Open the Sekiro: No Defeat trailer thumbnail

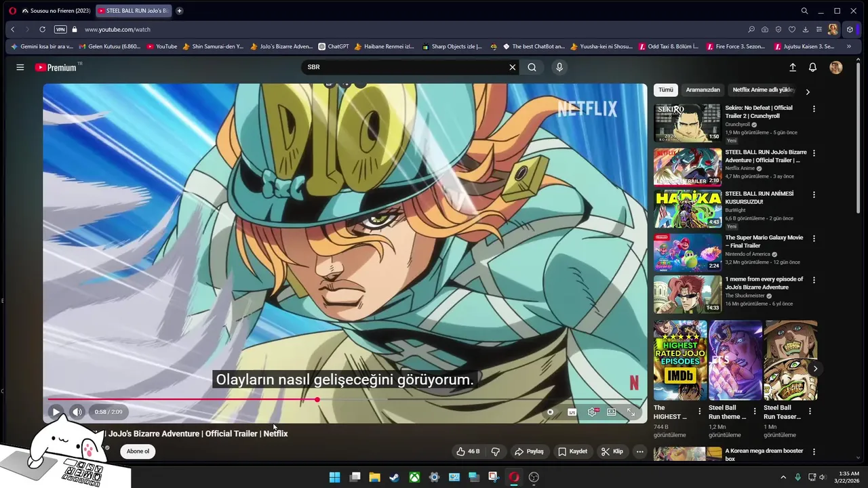point(687,123)
